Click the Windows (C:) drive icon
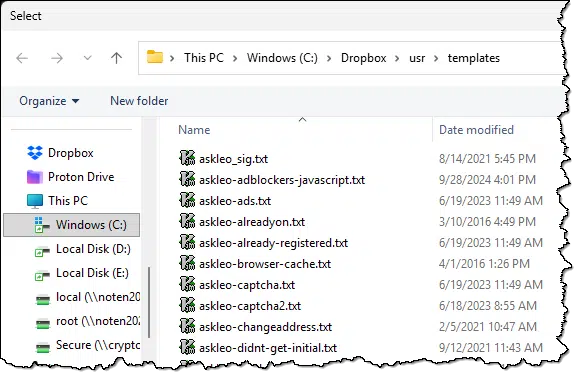Screen dimensions: 579x378 42,225
